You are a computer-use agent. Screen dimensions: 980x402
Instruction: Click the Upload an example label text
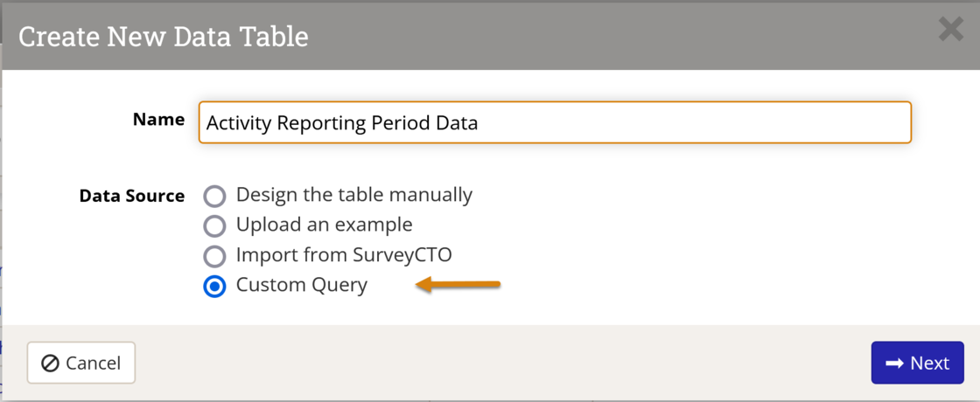[x=324, y=225]
